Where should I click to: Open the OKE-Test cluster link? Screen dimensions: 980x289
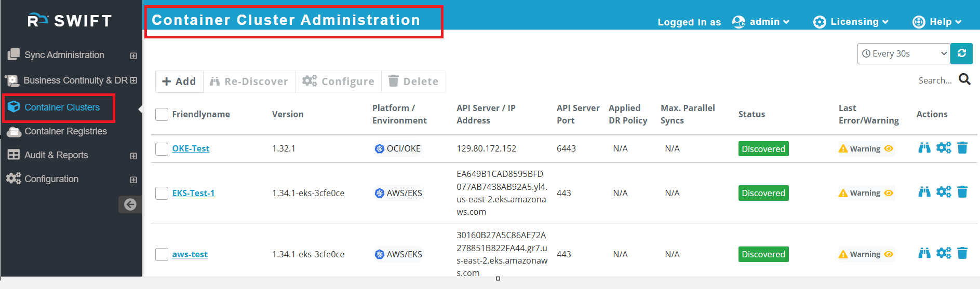coord(191,148)
